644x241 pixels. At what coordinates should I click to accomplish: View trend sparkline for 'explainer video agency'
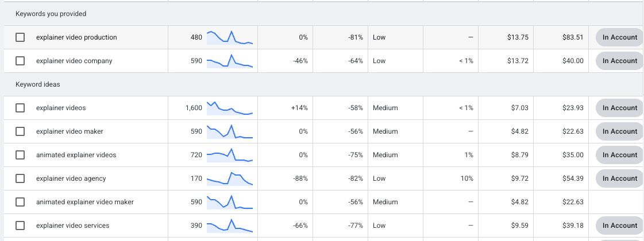229,178
